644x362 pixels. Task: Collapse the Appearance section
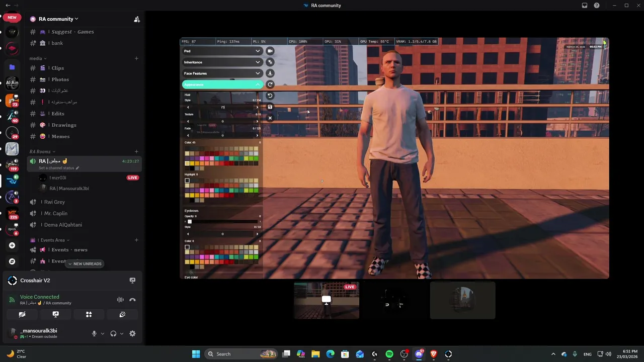(x=222, y=84)
